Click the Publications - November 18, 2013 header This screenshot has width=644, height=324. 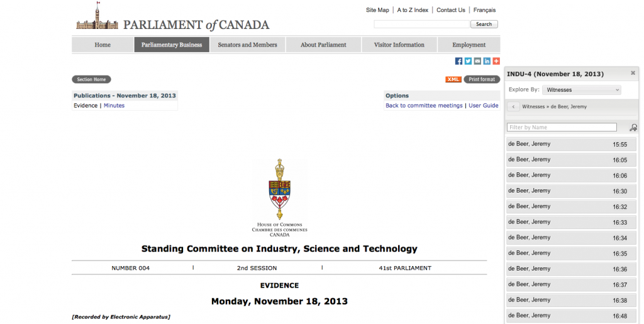(x=125, y=95)
